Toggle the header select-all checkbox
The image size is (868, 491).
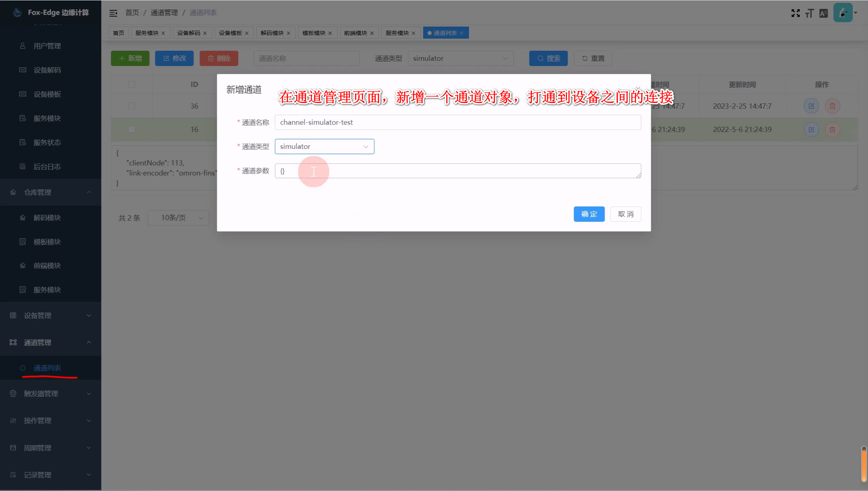[x=132, y=85]
